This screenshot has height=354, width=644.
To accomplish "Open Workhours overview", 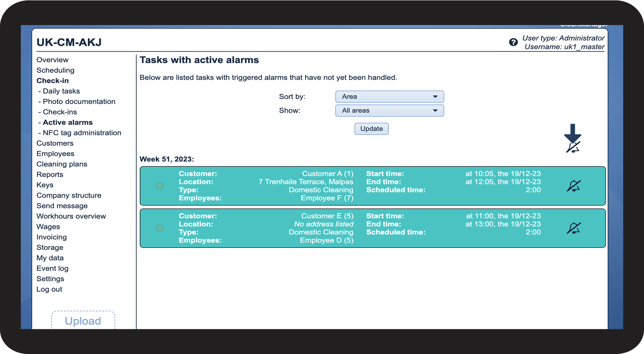I will pos(71,216).
